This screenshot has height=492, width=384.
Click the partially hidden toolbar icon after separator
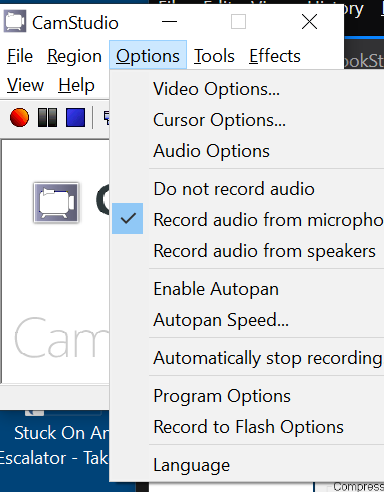[106, 117]
